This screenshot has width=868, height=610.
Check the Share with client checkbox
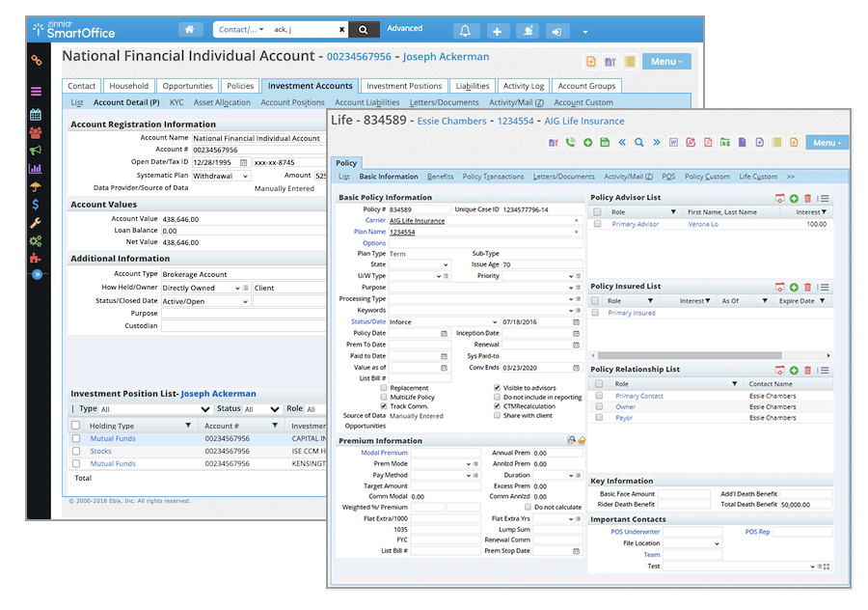(x=497, y=416)
